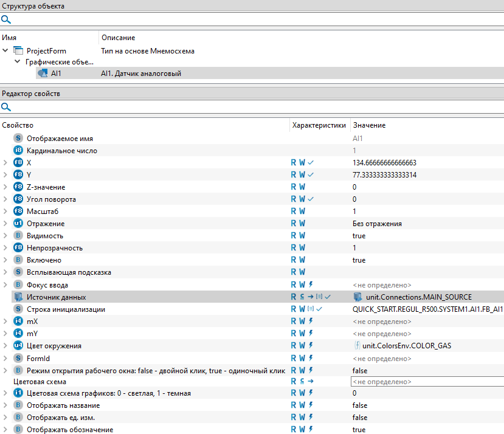Screen dimensions: 504x434
Task: Click the Цвет окружения property value
Action: [x=406, y=346]
